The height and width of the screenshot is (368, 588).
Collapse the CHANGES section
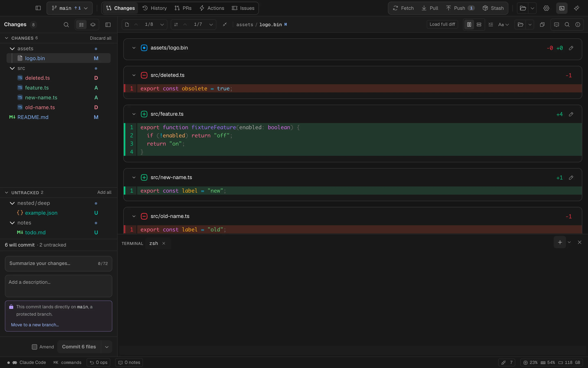point(7,38)
